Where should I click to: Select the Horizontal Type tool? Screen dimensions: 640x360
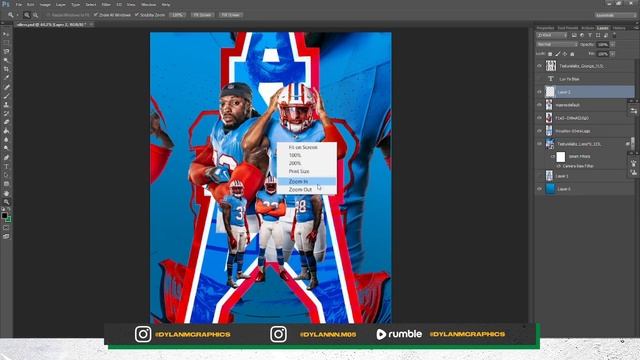(6, 166)
